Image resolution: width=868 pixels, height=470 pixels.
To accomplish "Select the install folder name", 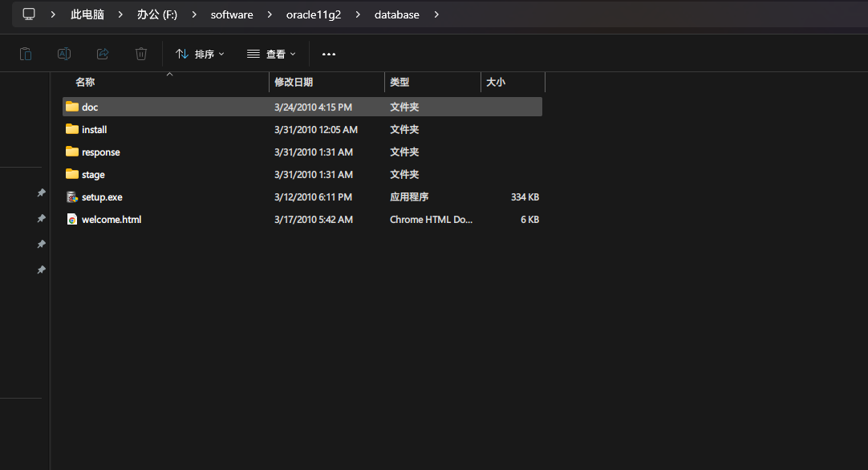I will click(x=94, y=130).
